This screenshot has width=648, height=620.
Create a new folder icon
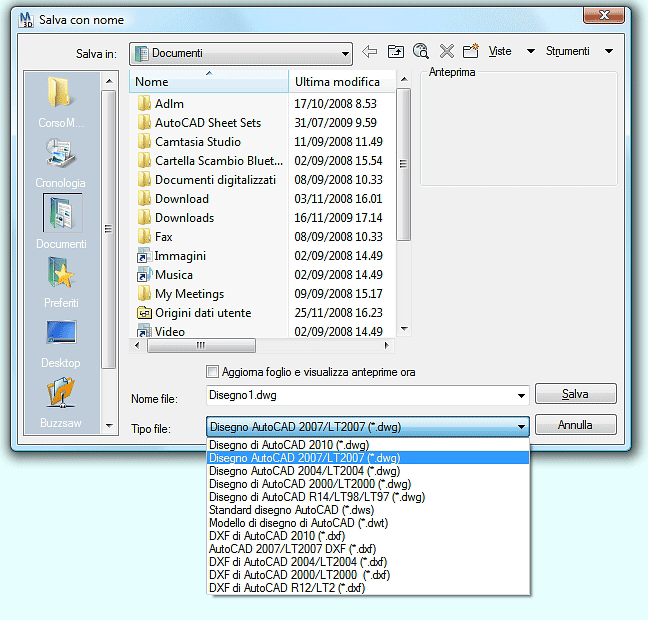471,51
